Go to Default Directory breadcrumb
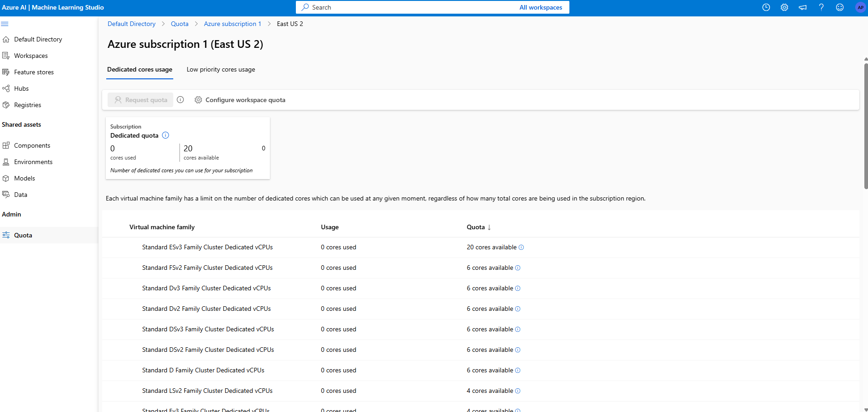Screen dimensions: 868x412 point(131,24)
